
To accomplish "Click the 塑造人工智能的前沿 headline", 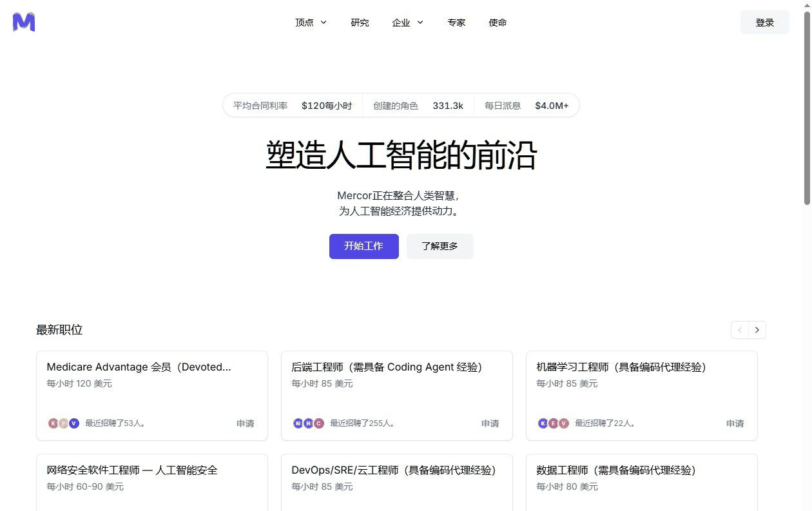I will [401, 155].
